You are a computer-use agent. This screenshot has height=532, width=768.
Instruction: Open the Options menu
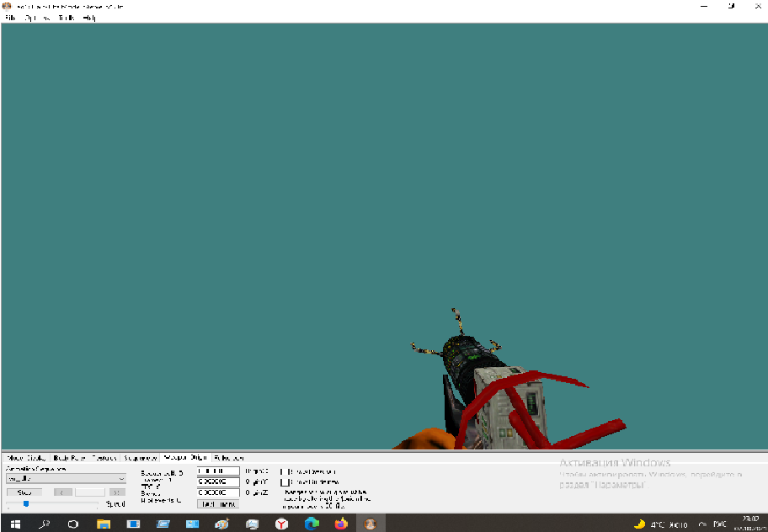click(37, 18)
